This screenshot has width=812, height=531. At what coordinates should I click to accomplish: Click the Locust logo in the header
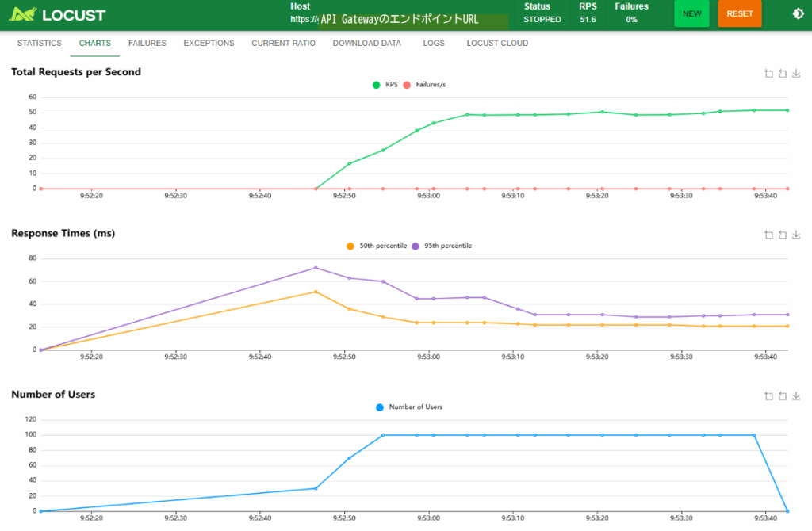(x=57, y=14)
